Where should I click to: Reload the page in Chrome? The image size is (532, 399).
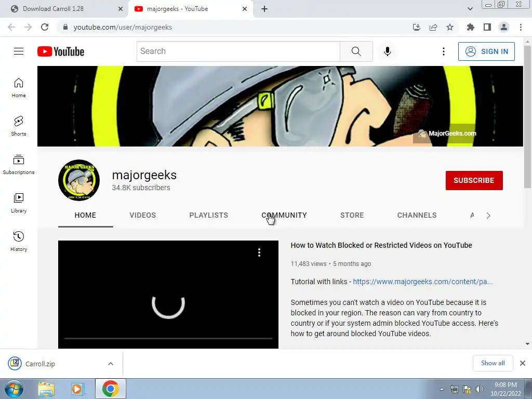45,27
